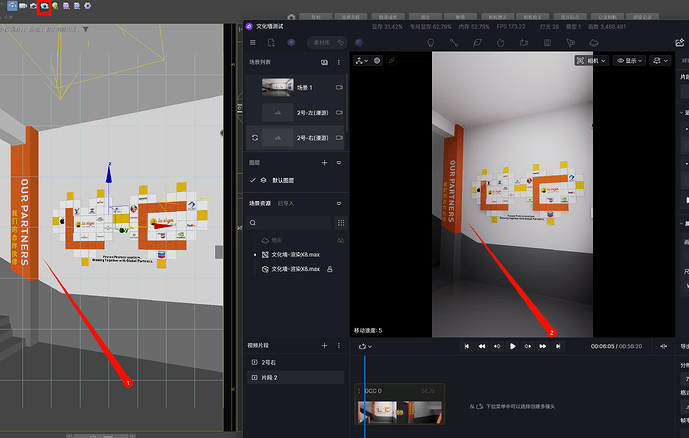Viewport: 689px width, 438px height.
Task: Jump to the start of the timeline
Action: [x=467, y=346]
